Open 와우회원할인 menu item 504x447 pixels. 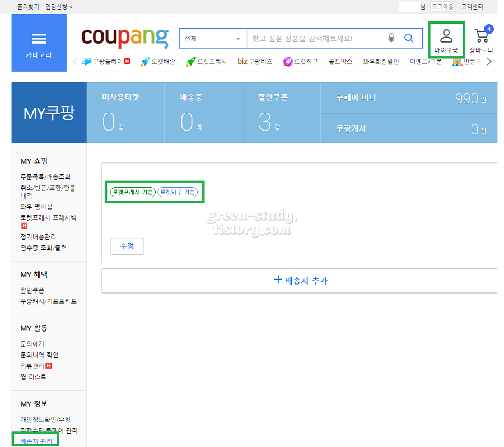(381, 62)
